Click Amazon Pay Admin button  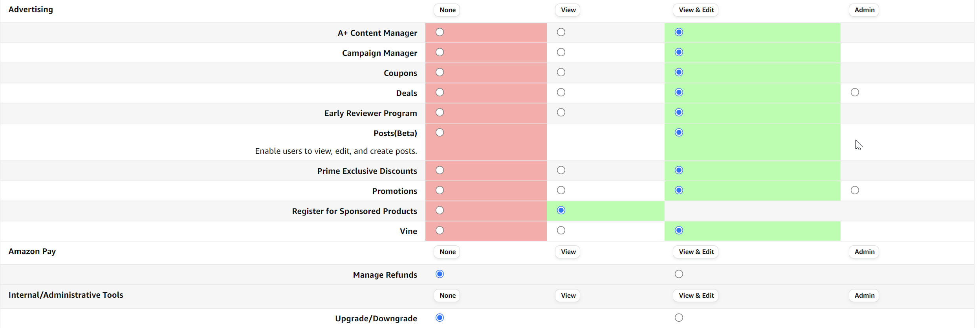pos(864,252)
